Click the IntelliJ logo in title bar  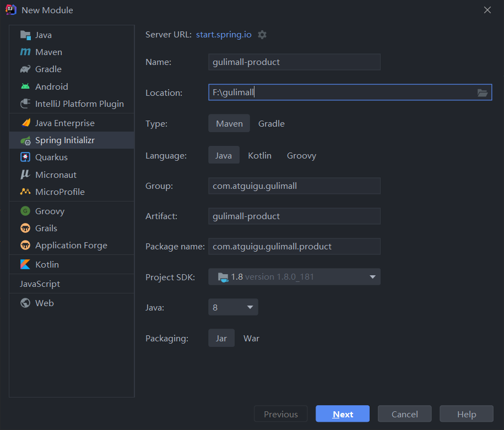pyautogui.click(x=11, y=10)
